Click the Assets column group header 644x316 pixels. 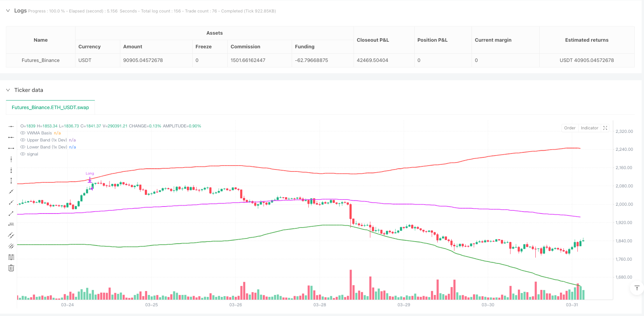tap(215, 33)
